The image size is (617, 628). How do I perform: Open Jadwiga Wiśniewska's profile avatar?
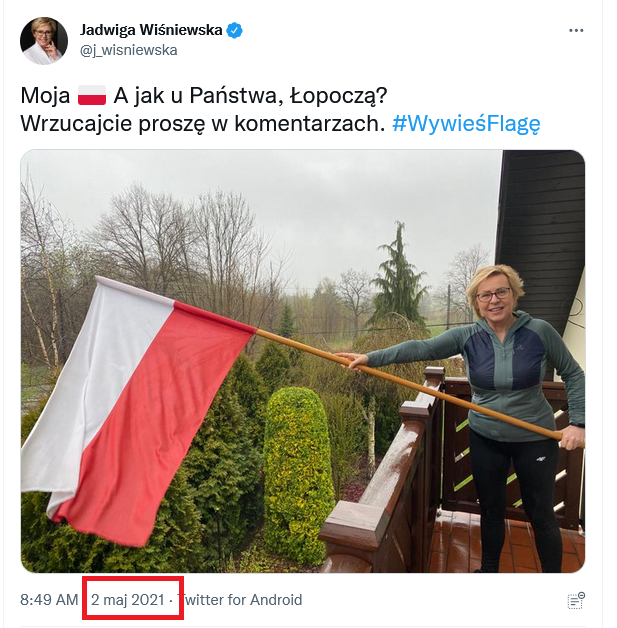pyautogui.click(x=44, y=40)
